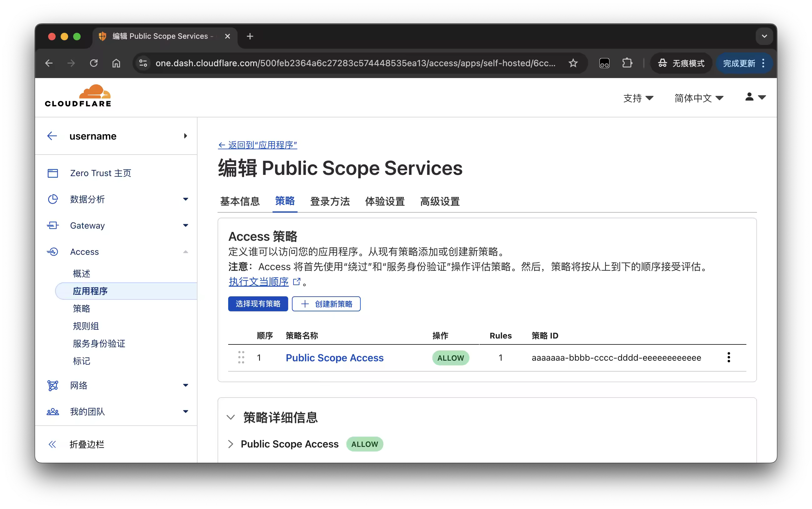Click the 完成更新 update button

tap(744, 63)
